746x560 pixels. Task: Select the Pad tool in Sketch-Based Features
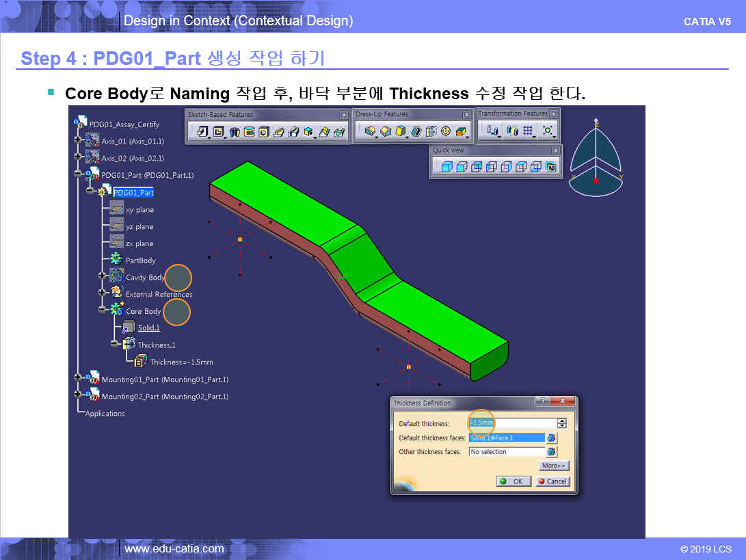pos(202,132)
